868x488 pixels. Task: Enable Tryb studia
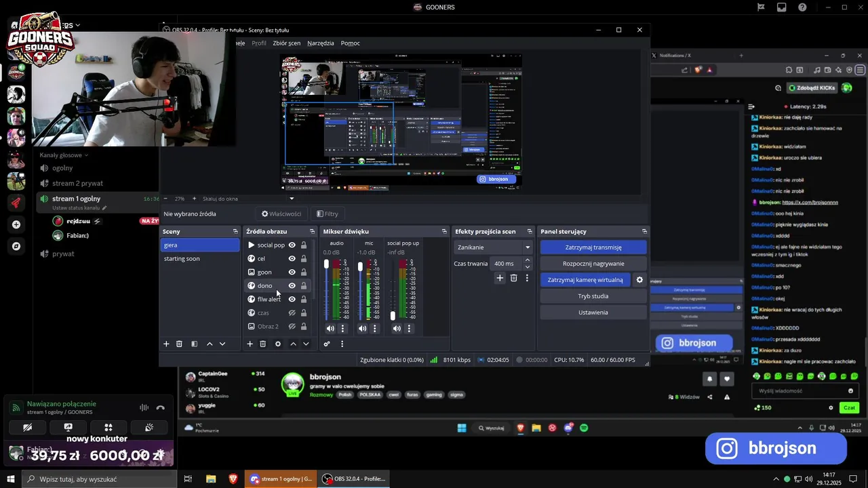click(593, 296)
